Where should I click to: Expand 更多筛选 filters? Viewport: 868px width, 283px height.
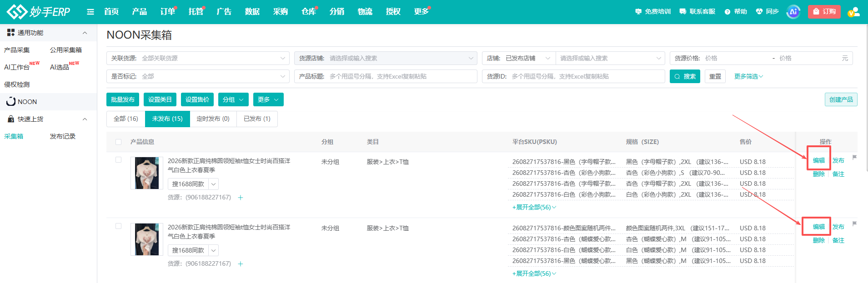click(x=748, y=76)
